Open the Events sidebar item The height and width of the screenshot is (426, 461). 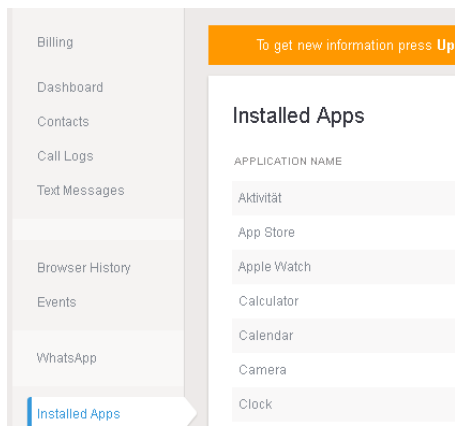pos(57,302)
